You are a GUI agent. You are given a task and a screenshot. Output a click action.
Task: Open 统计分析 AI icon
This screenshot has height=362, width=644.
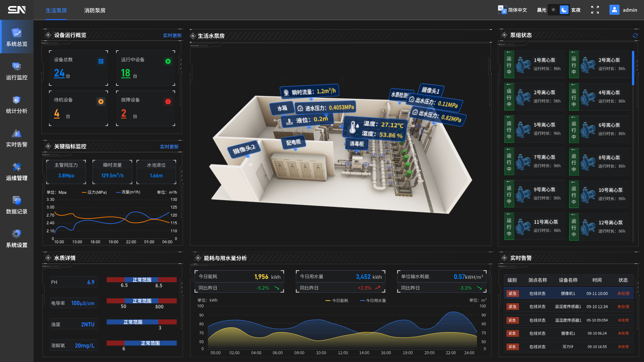tap(17, 100)
